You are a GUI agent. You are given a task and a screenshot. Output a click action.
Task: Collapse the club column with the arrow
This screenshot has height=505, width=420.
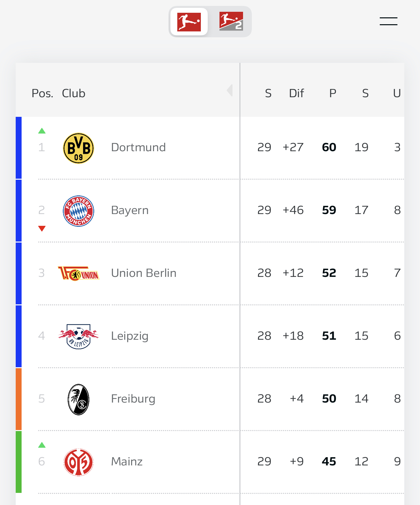pos(230,90)
